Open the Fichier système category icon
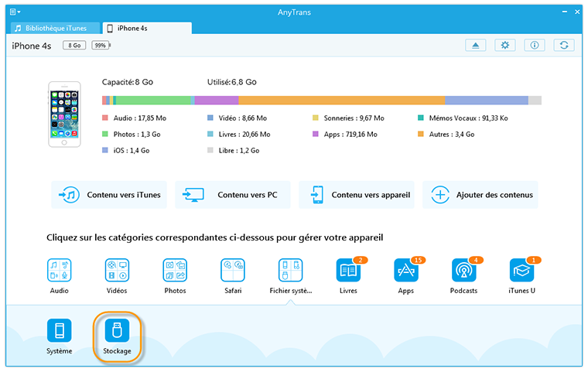Image resolution: width=588 pixels, height=372 pixels. point(291,270)
